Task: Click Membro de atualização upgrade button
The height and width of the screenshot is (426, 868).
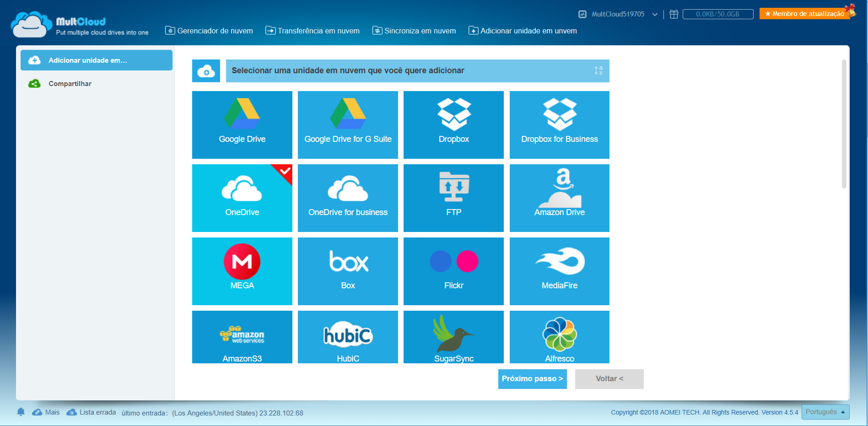Action: (x=805, y=14)
